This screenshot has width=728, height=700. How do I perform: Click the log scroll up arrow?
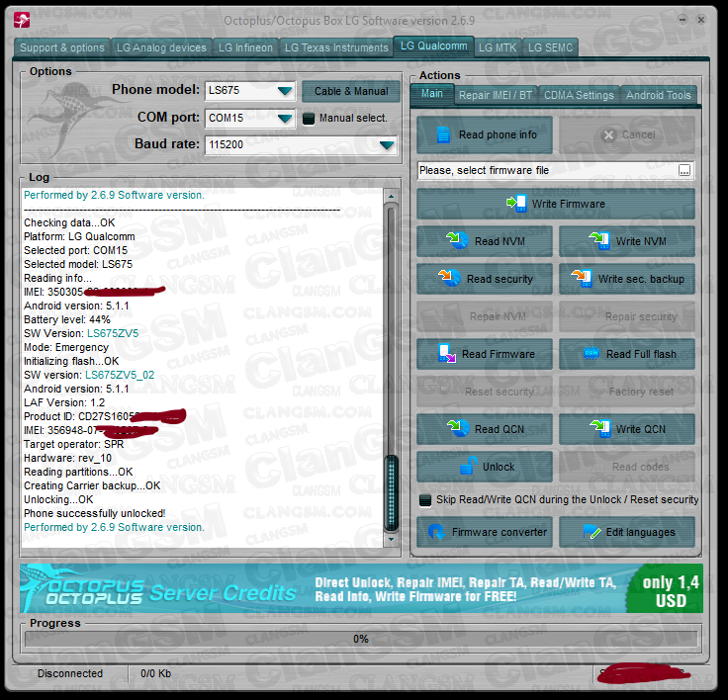[391, 197]
